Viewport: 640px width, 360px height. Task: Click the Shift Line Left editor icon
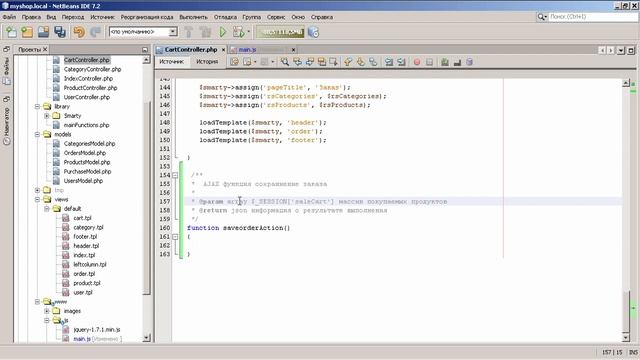click(x=389, y=62)
